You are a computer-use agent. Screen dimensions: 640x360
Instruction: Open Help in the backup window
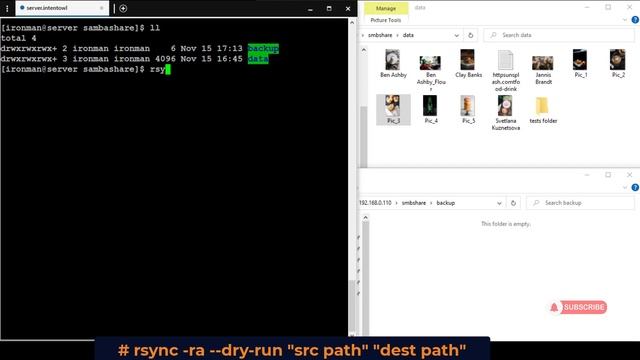click(635, 187)
